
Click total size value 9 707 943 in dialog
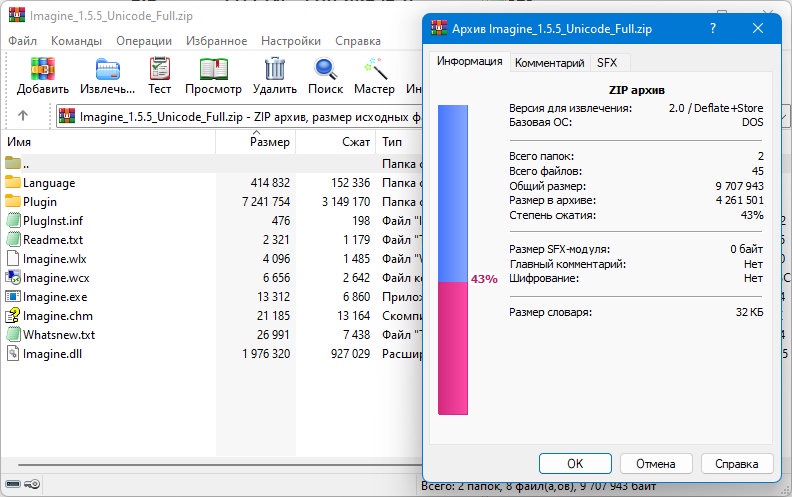tap(739, 186)
